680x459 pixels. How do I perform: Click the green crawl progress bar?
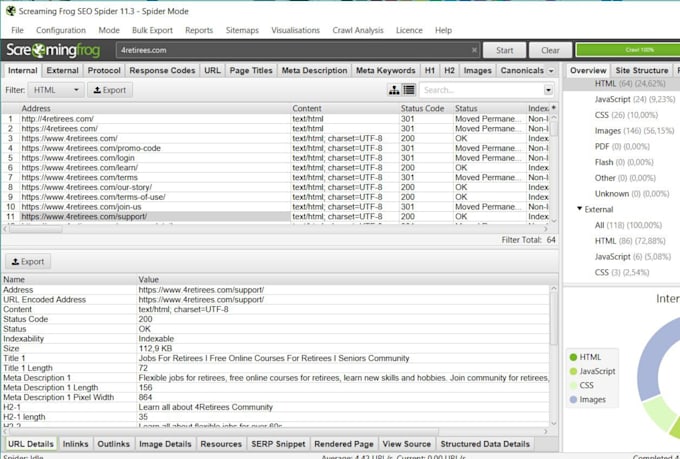pyautogui.click(x=628, y=50)
